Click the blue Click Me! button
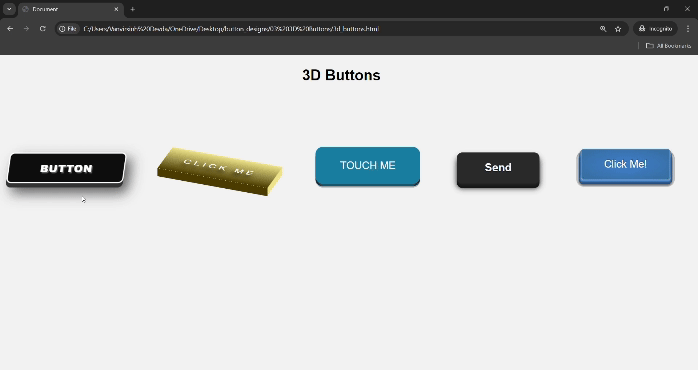The width and height of the screenshot is (698, 370). [x=625, y=166]
